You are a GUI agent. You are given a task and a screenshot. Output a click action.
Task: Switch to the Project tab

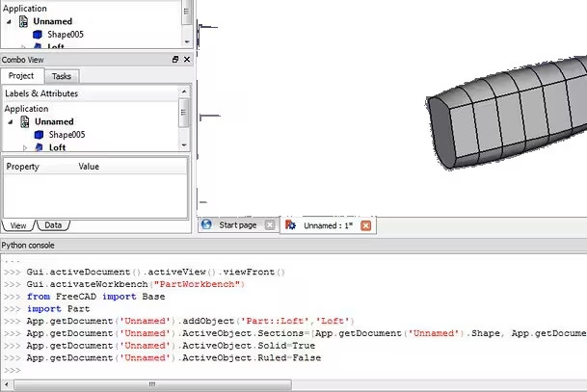[x=21, y=76]
